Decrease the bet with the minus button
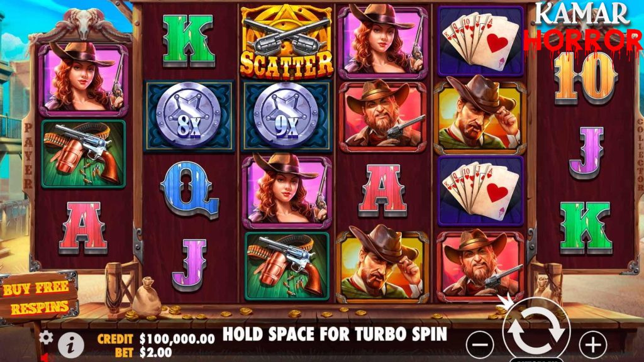This screenshot has width=644, height=362. [480, 344]
